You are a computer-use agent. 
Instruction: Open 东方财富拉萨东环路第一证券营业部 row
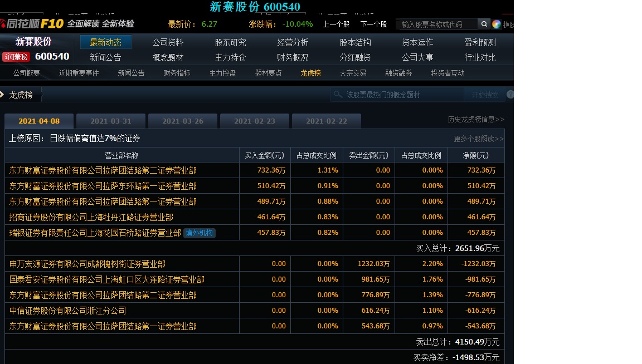click(x=255, y=186)
